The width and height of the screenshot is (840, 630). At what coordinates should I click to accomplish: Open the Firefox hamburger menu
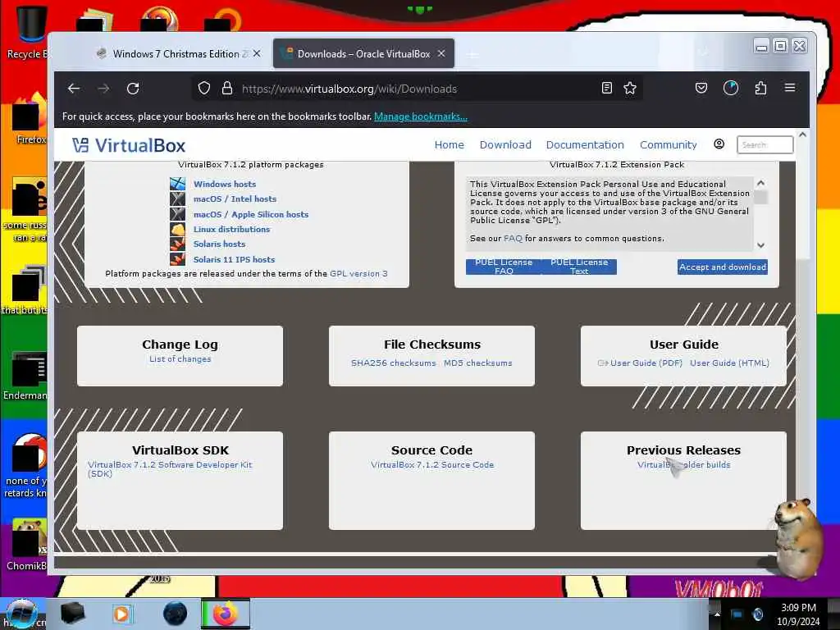coord(790,88)
